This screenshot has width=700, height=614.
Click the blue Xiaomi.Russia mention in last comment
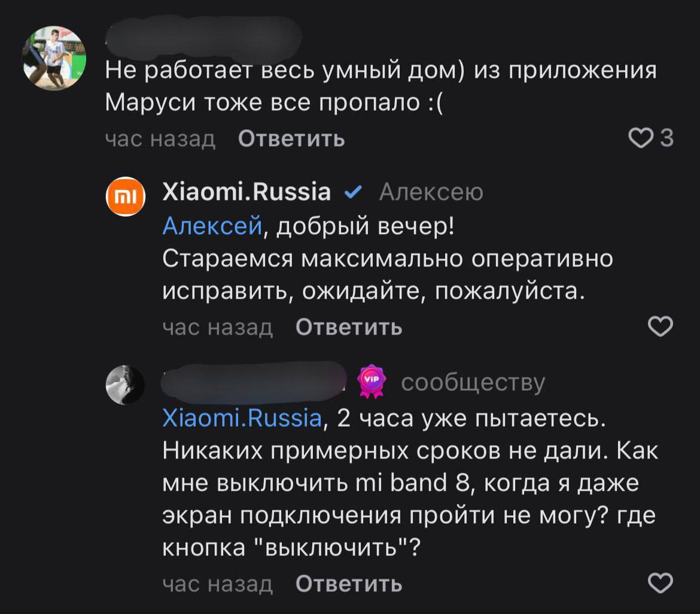pos(242,418)
